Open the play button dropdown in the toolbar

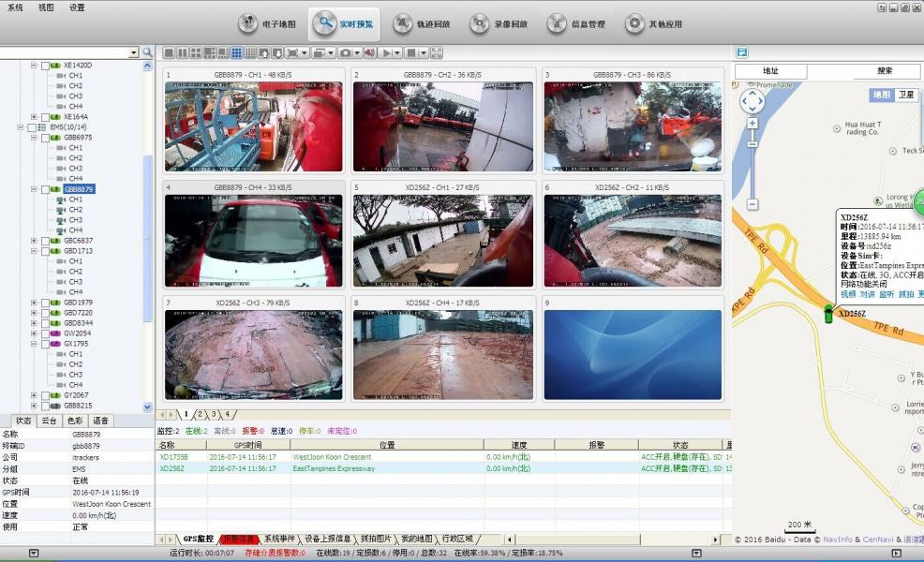(x=397, y=53)
